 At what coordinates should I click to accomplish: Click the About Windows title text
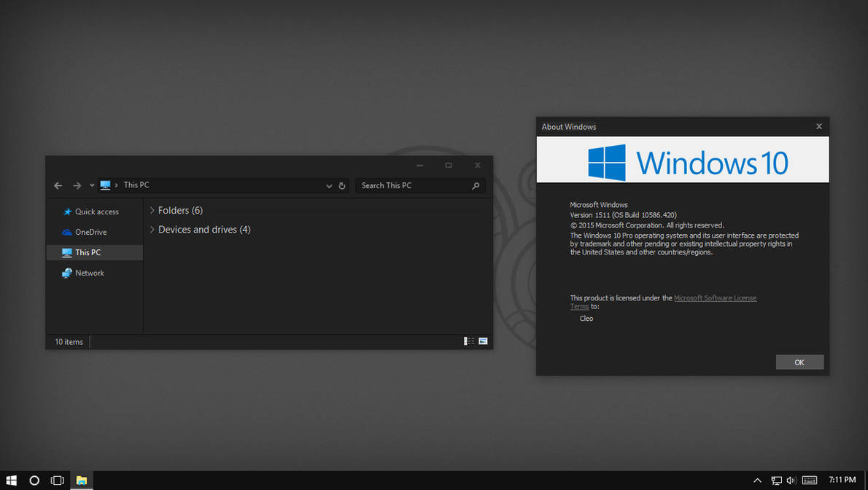point(568,127)
